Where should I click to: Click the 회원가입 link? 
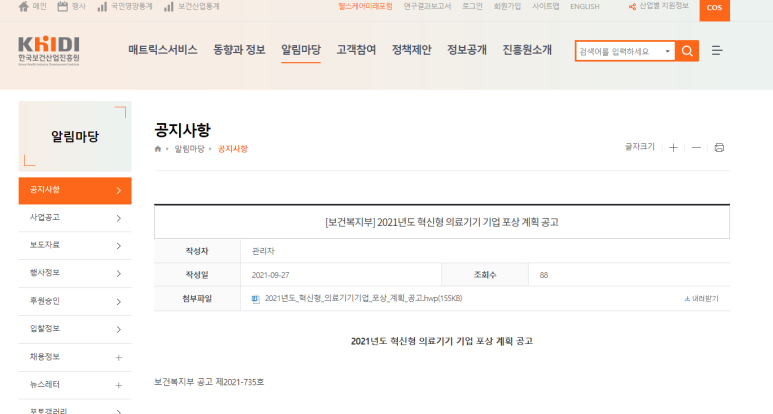click(507, 6)
